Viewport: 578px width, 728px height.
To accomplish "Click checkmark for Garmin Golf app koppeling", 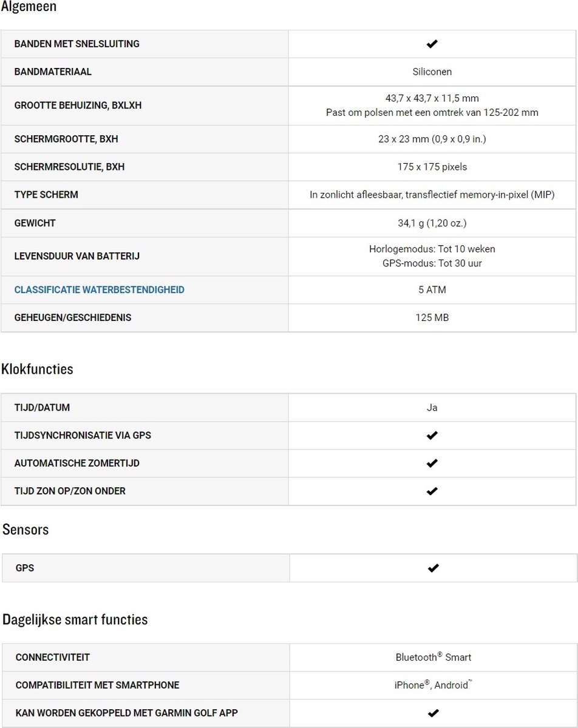I will coord(433,713).
